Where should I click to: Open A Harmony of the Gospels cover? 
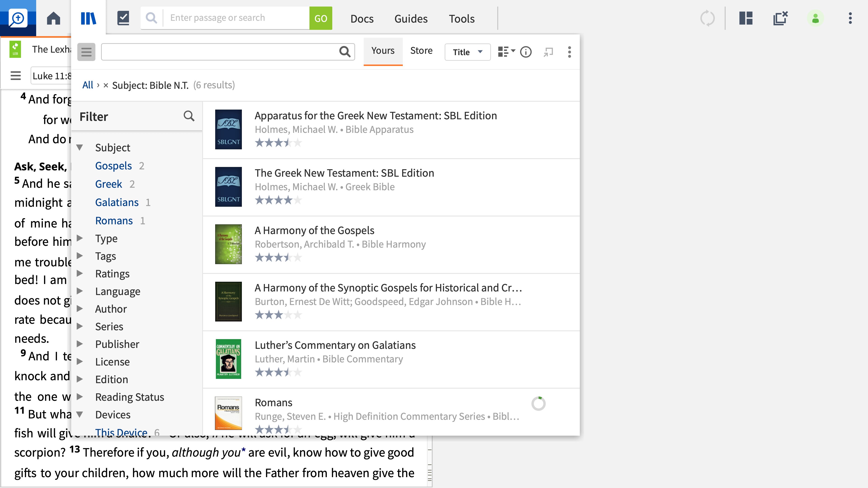[229, 244]
